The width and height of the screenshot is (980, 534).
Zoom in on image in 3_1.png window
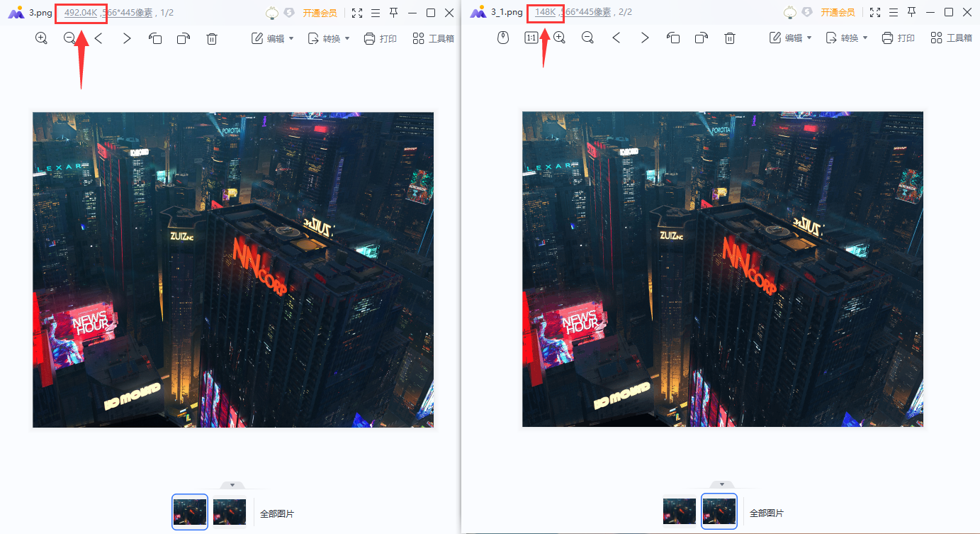[559, 38]
